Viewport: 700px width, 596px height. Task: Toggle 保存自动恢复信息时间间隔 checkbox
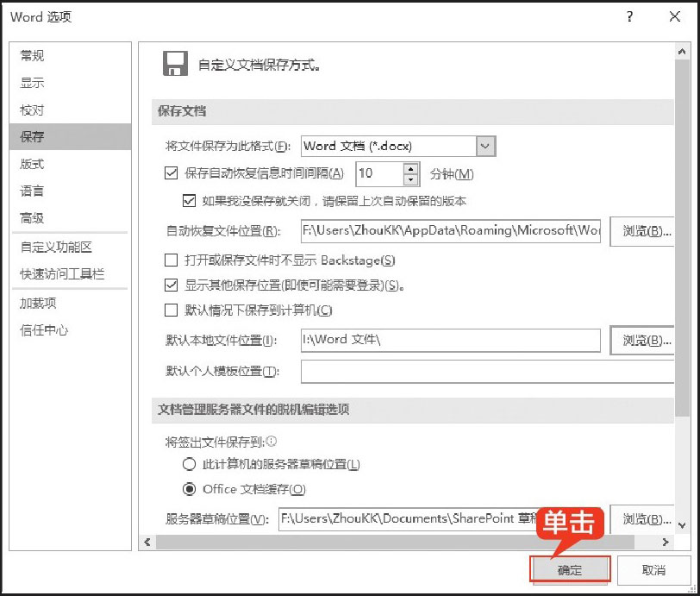coord(171,173)
